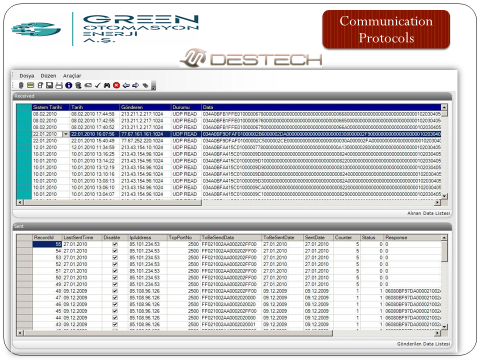Image resolution: width=480 pixels, height=360 pixels.
Task: Click the blue left arrow icon
Action: coord(126,85)
